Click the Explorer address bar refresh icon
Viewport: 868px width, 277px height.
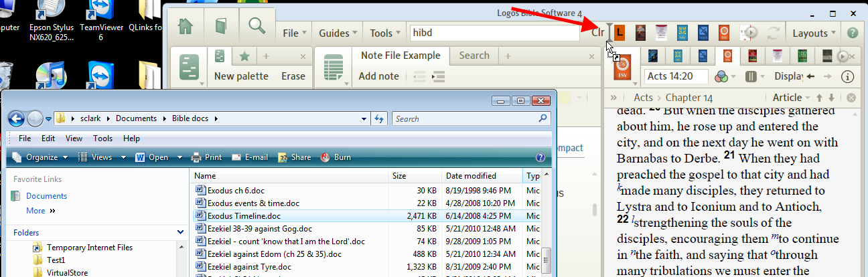pyautogui.click(x=379, y=119)
